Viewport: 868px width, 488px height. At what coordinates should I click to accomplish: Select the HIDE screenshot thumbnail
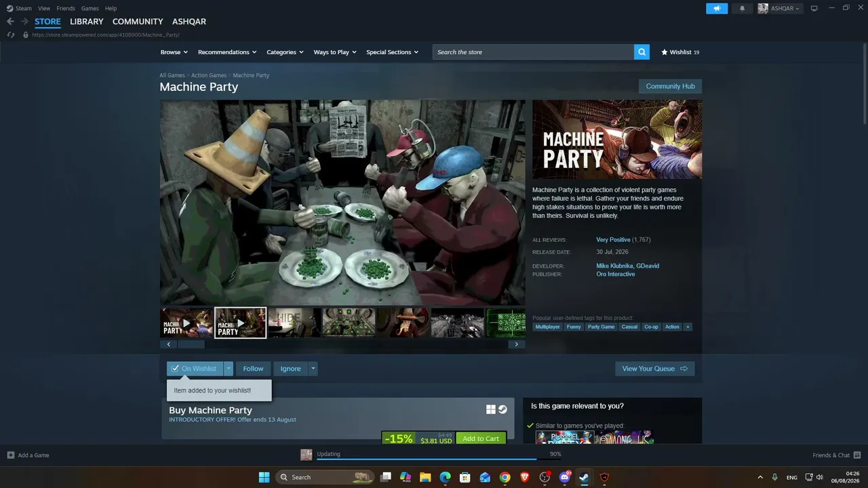294,323
